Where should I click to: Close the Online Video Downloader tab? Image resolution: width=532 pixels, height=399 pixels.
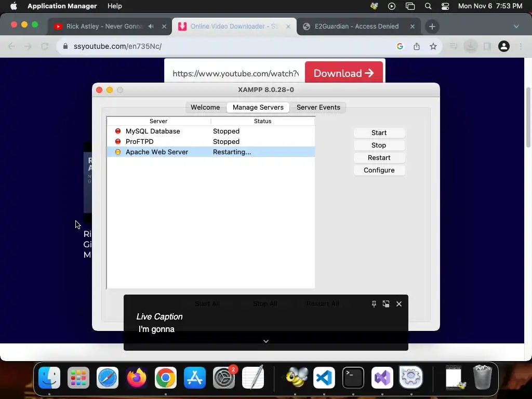click(288, 26)
